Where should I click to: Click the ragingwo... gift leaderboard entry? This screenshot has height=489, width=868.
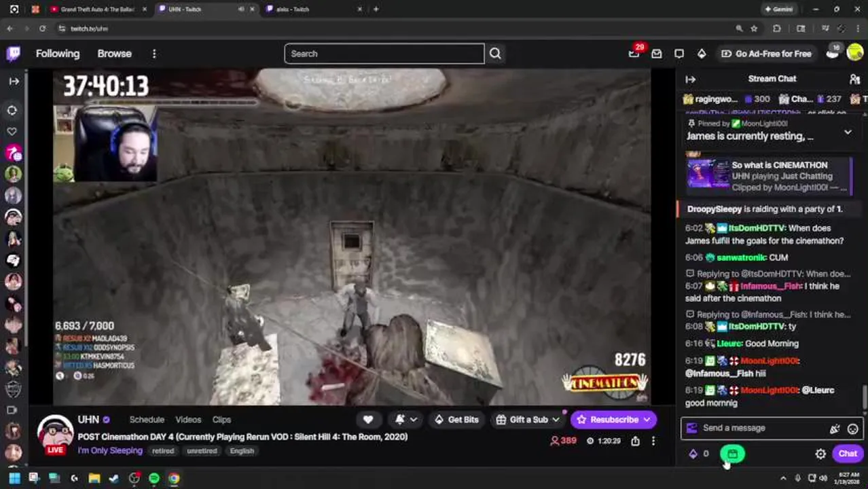tap(728, 99)
